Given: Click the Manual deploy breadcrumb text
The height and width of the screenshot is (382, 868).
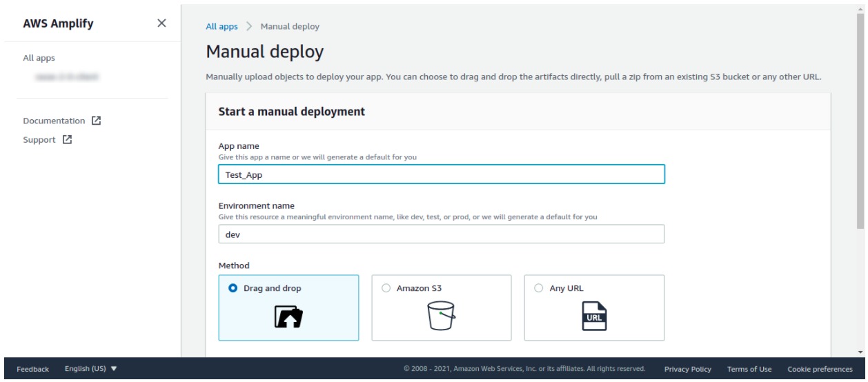Looking at the screenshot, I should coord(290,26).
